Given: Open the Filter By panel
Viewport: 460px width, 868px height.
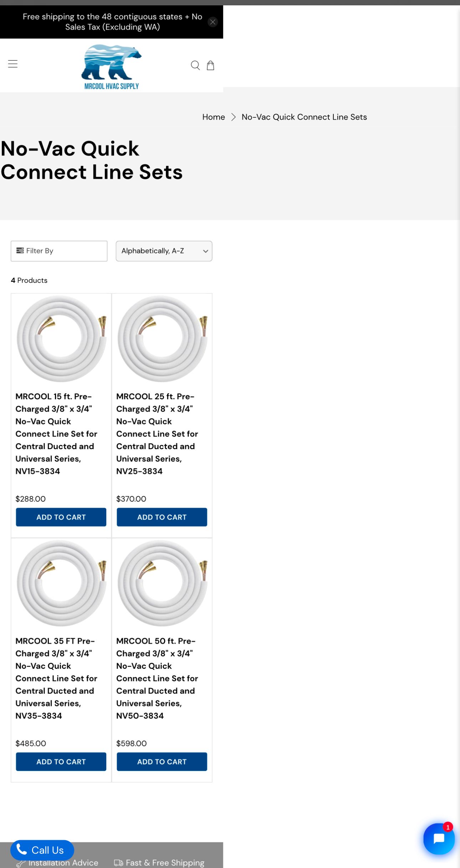Looking at the screenshot, I should coord(59,251).
